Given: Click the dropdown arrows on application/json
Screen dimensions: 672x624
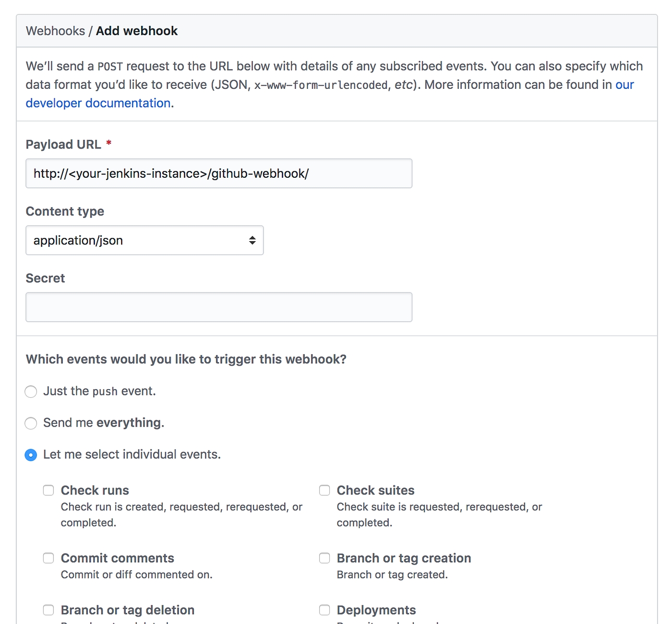Looking at the screenshot, I should 252,240.
